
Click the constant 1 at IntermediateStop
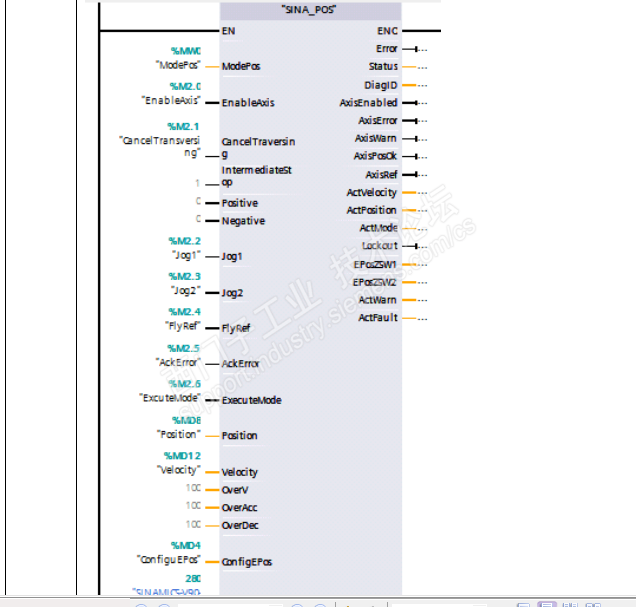pos(198,183)
